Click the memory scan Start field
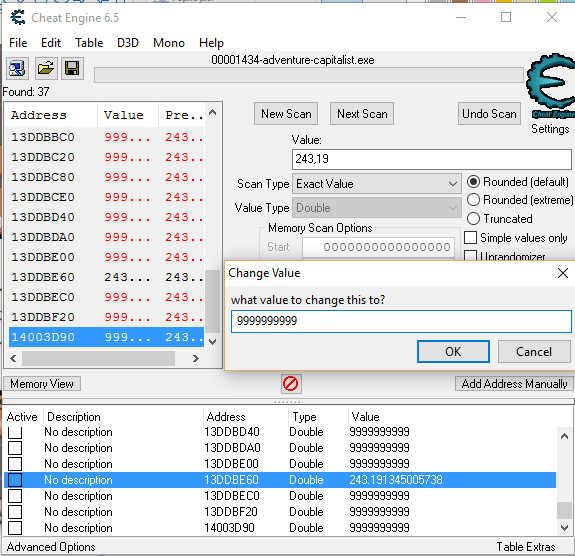 [378, 247]
